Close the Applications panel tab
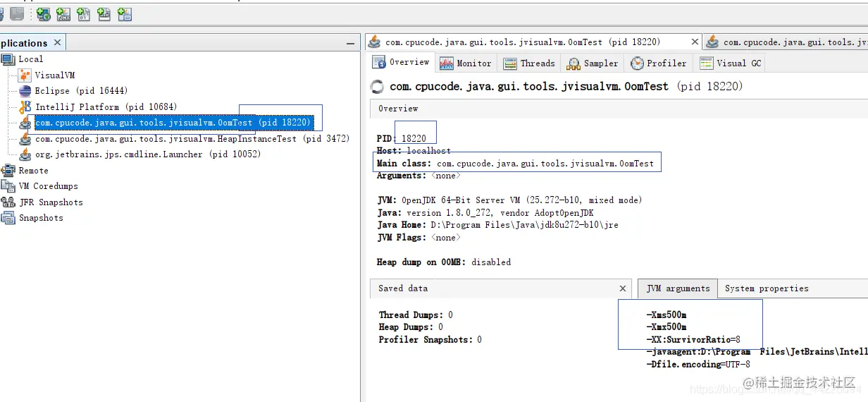Viewport: 868px width, 402px height. pos(58,43)
